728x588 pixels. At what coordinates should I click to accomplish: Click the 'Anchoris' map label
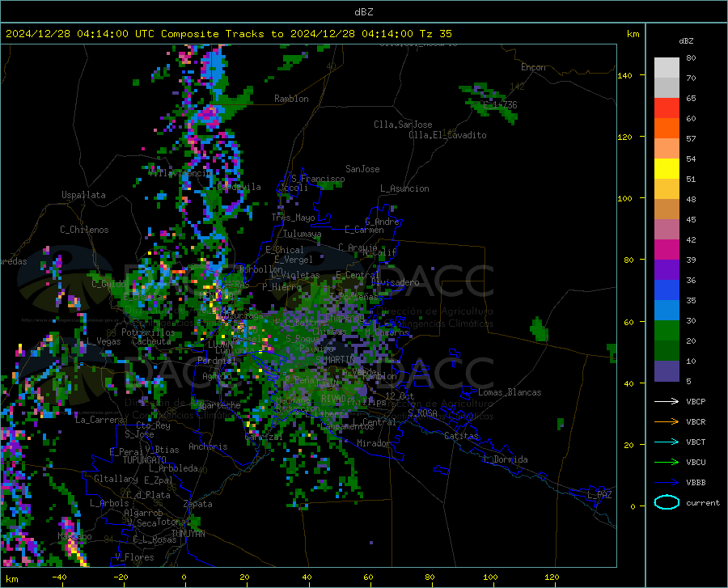(x=208, y=446)
